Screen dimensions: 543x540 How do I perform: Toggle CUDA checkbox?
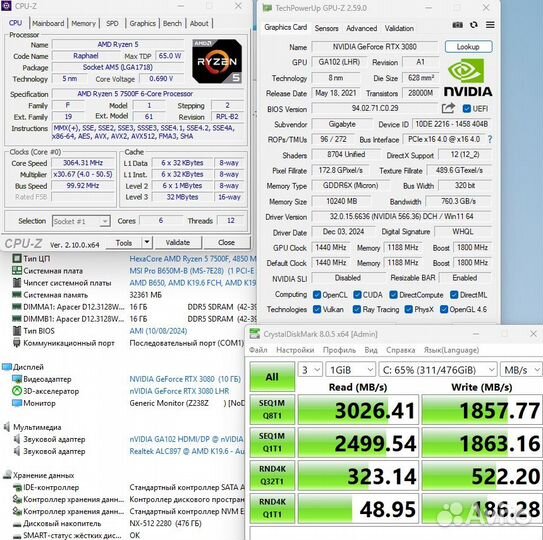tap(357, 295)
